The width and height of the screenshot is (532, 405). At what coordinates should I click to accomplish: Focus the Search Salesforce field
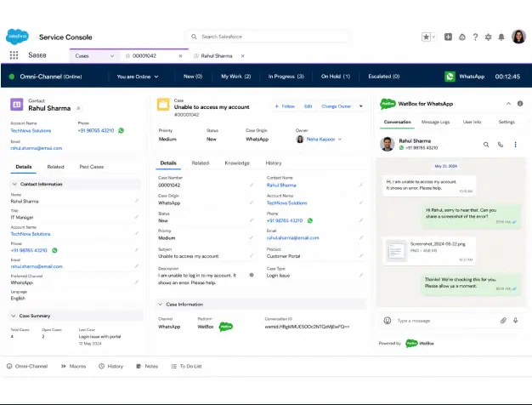(x=267, y=37)
